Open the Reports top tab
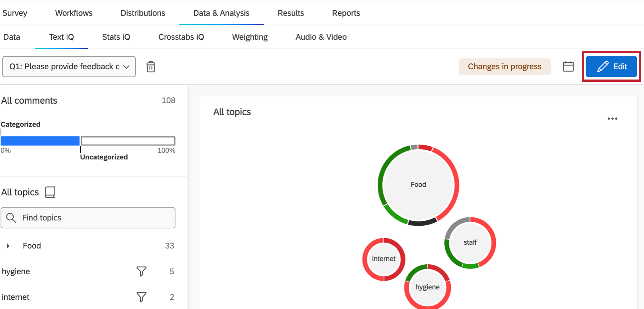Image resolution: width=644 pixels, height=309 pixels. pyautogui.click(x=346, y=13)
